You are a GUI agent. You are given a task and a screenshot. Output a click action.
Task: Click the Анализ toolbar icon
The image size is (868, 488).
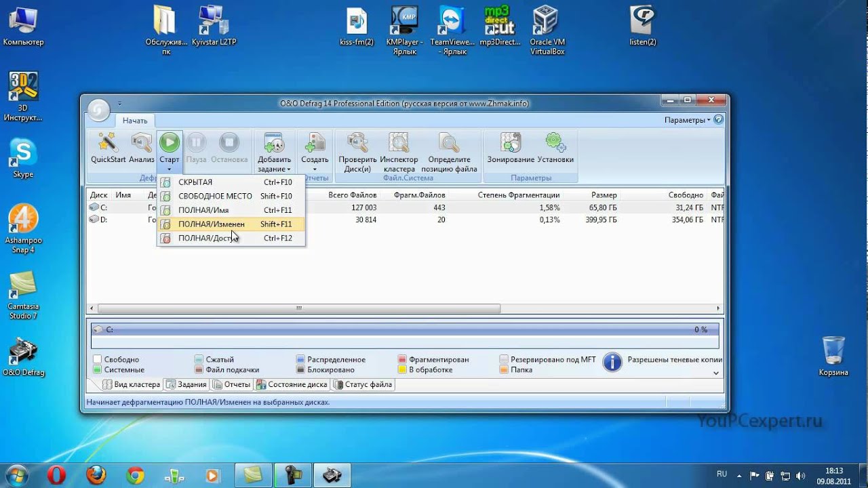click(142, 143)
